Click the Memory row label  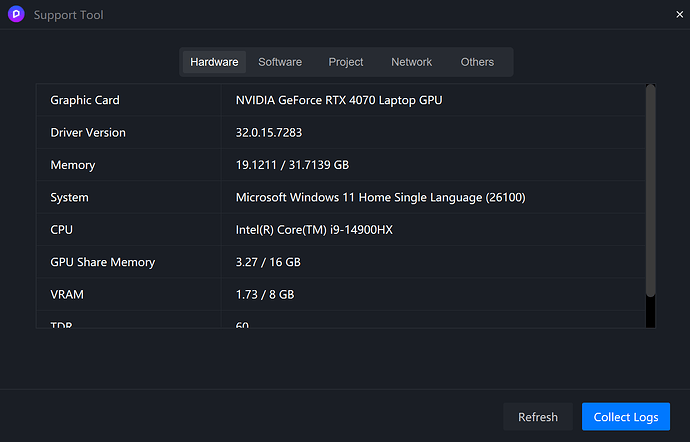73,165
